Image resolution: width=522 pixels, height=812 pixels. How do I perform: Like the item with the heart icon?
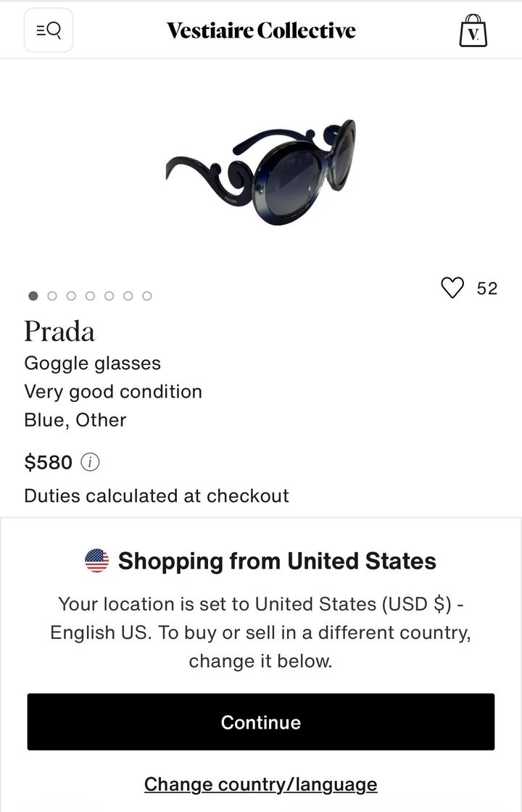(452, 288)
